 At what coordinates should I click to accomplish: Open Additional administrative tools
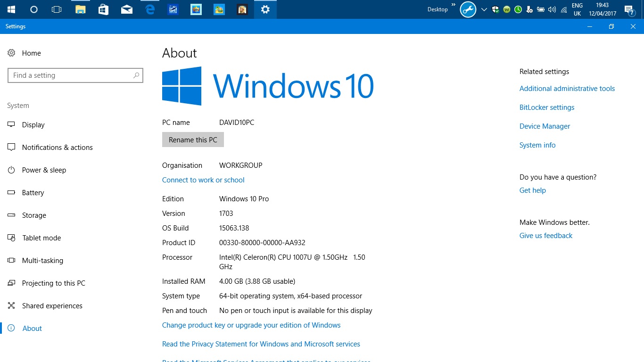(567, 89)
